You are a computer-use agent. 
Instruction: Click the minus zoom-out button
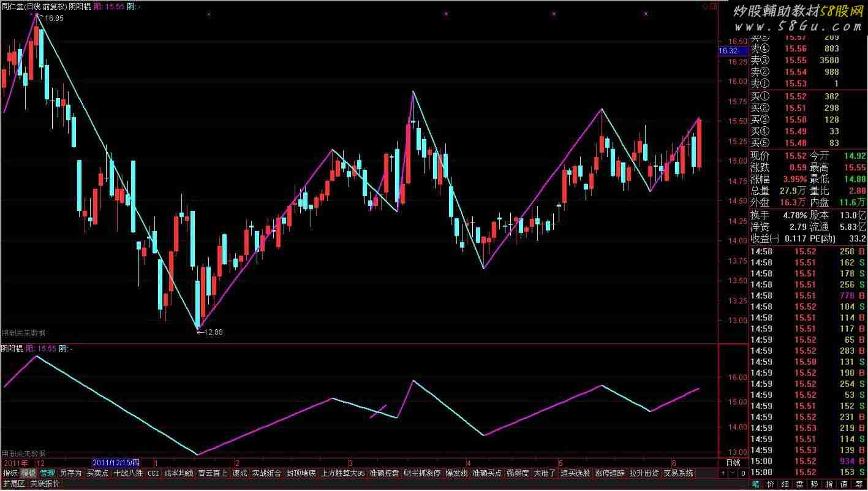(733, 473)
